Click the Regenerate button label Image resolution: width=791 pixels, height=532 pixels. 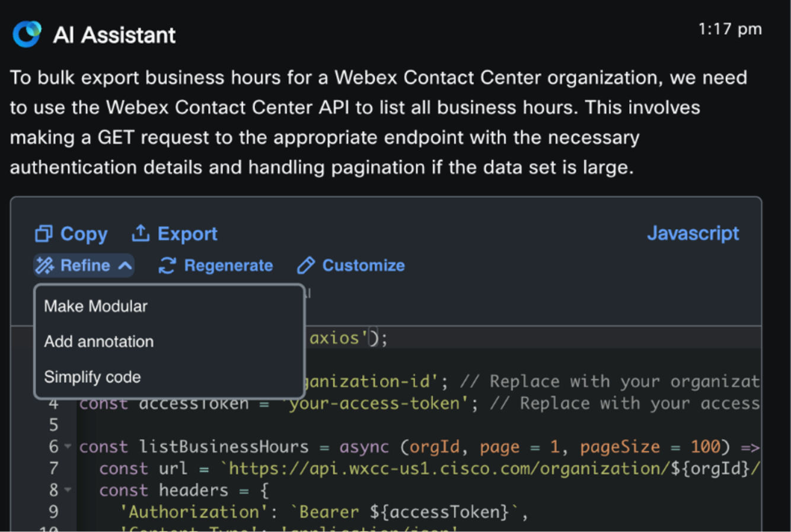pyautogui.click(x=228, y=265)
